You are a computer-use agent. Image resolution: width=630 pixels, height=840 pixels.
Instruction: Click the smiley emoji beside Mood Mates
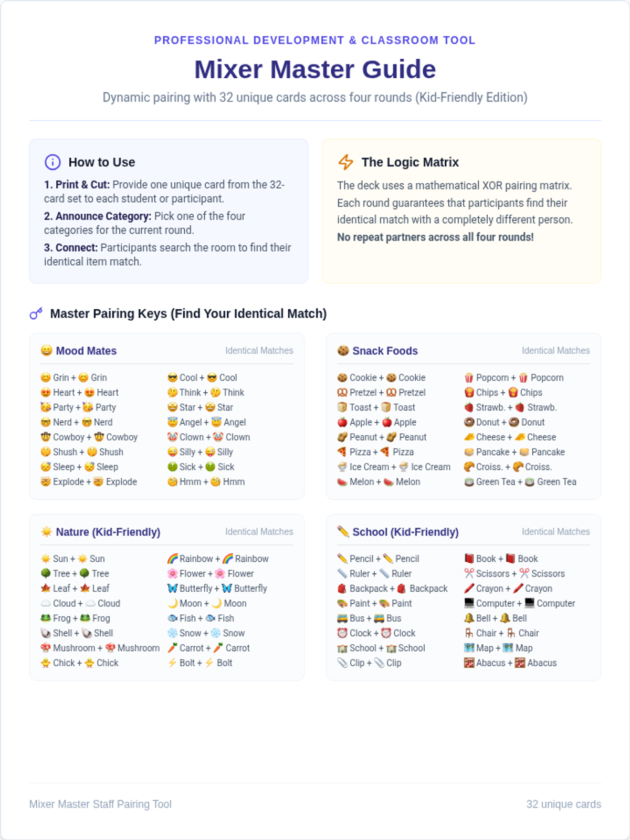(47, 350)
